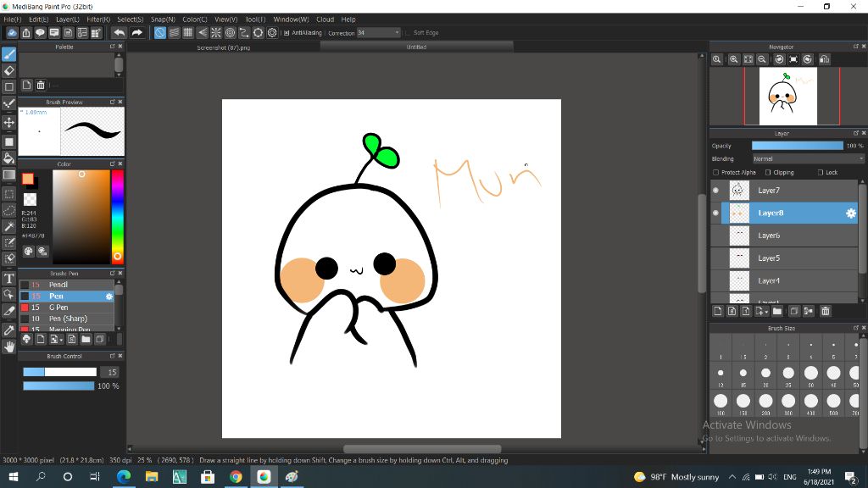Add a layer folder in Layer panel
Image resolution: width=868 pixels, height=488 pixels.
777,311
